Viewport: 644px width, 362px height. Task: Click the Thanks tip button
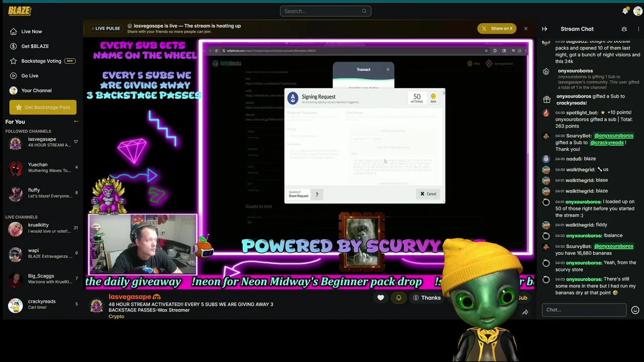[427, 298]
